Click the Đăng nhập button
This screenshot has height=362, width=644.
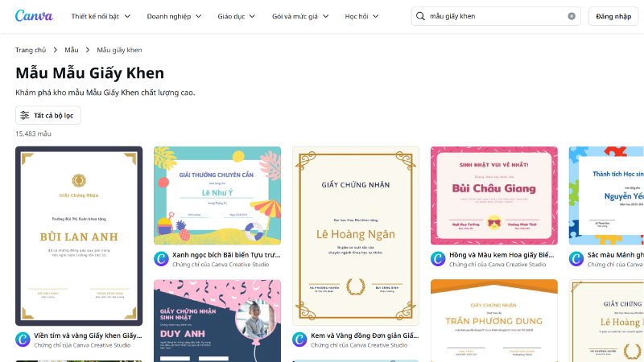pyautogui.click(x=613, y=16)
